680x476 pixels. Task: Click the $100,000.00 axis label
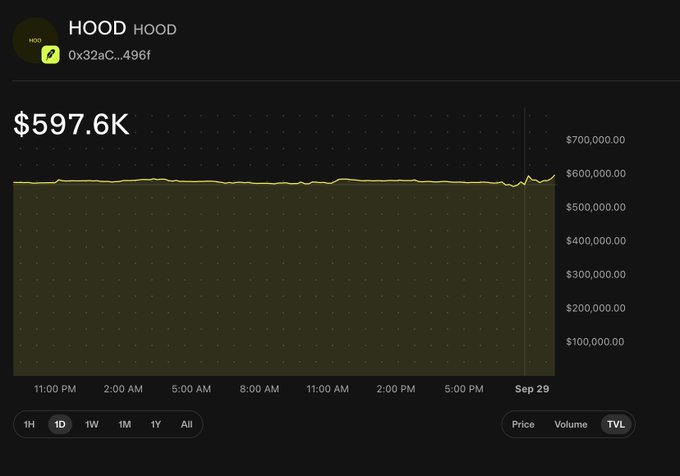click(595, 342)
